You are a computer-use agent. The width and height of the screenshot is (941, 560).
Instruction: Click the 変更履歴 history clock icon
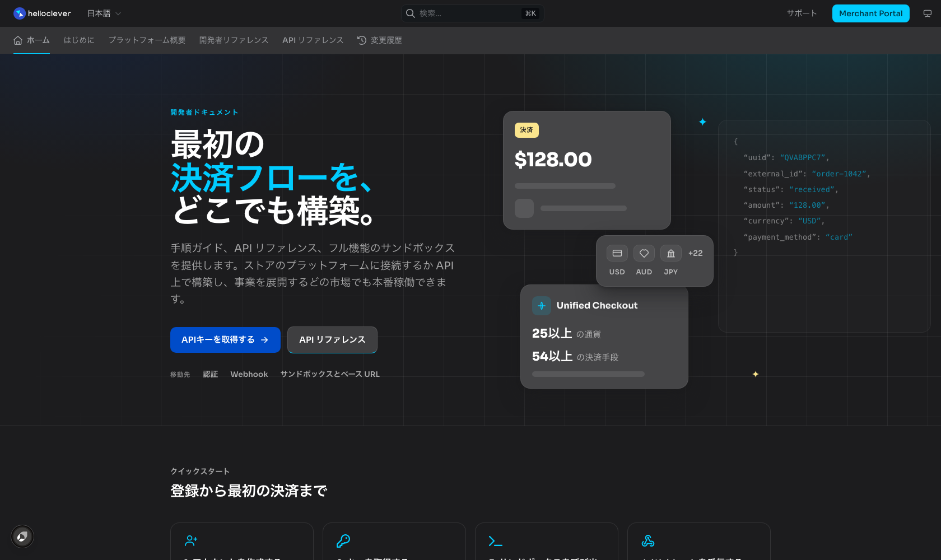[x=362, y=40]
